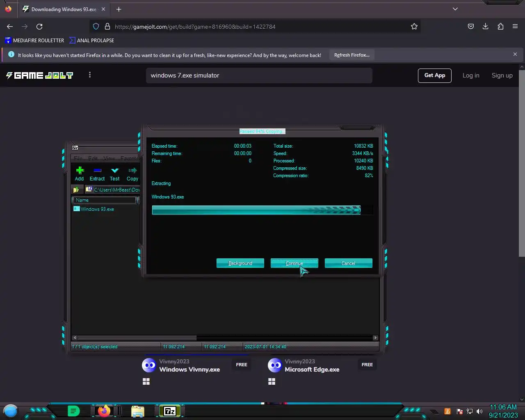The image size is (525, 420).
Task: Open the File menu in 7-Zip
Action: [78, 158]
